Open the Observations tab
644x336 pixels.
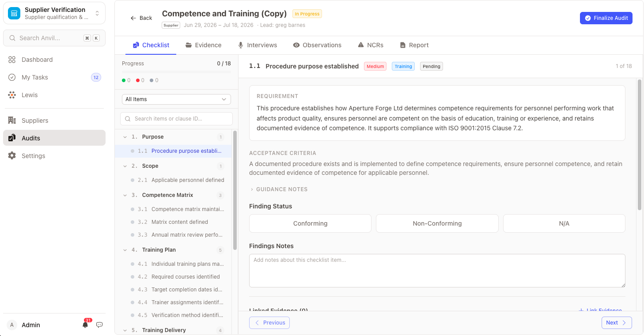point(317,45)
